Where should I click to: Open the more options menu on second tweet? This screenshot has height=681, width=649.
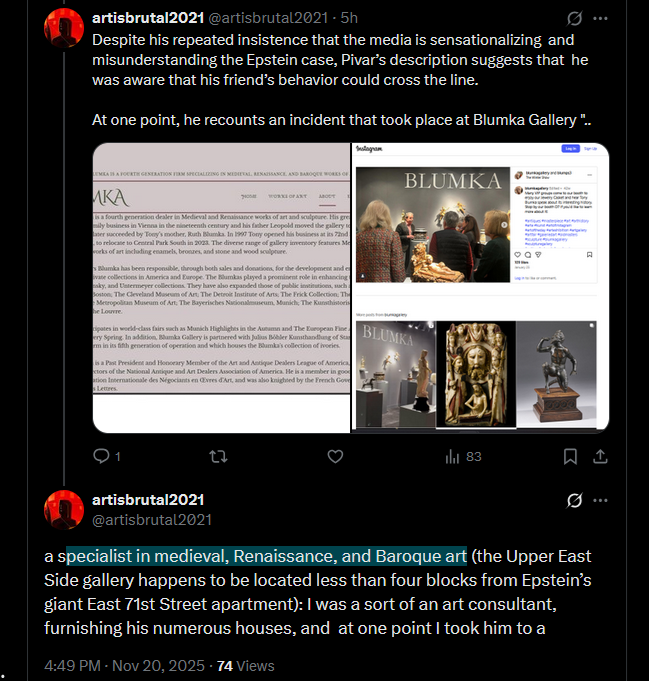[x=600, y=500]
